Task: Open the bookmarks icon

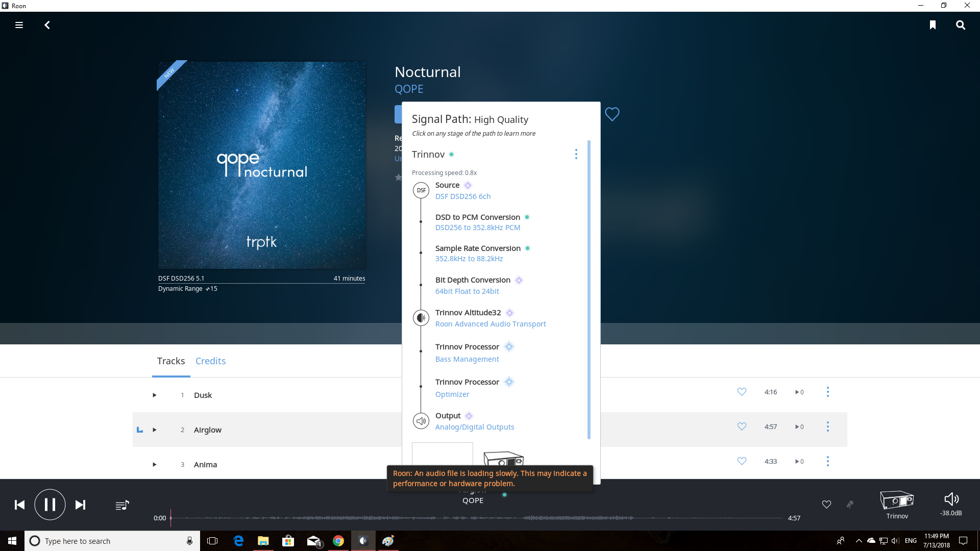Action: pyautogui.click(x=933, y=25)
